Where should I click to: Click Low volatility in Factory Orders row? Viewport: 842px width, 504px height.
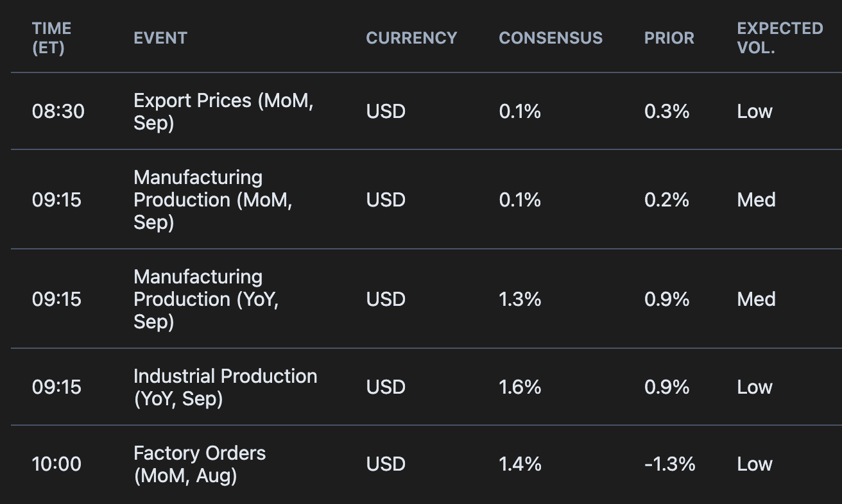(754, 464)
